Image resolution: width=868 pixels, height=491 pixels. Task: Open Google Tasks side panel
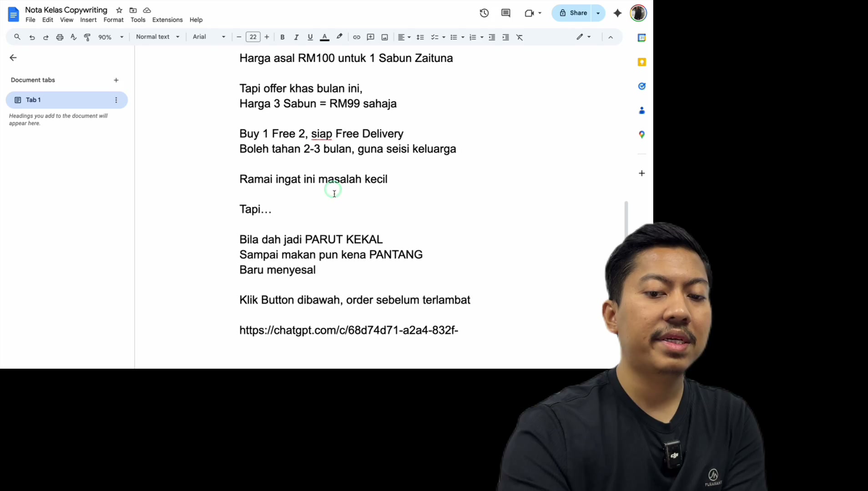[x=641, y=86]
